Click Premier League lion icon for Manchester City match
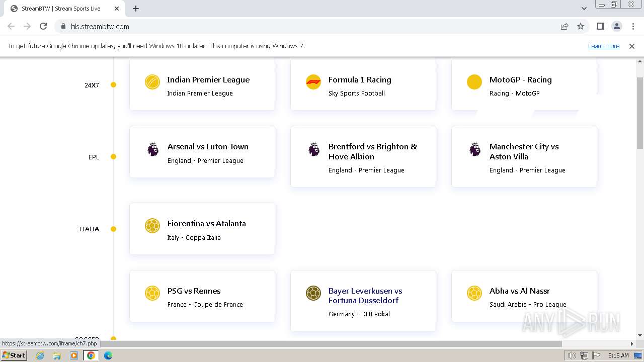Screen dimensions: 644x362 (x=475, y=149)
